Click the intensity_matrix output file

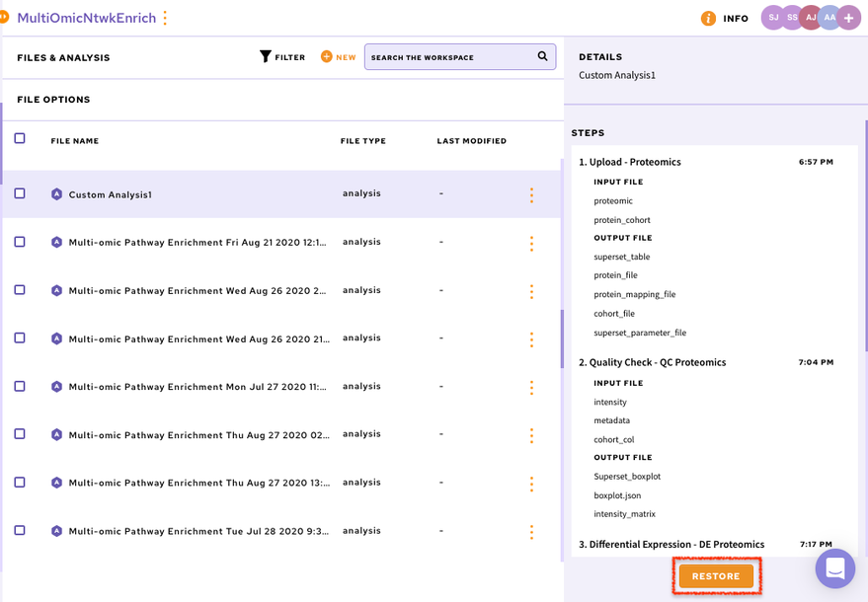click(624, 514)
